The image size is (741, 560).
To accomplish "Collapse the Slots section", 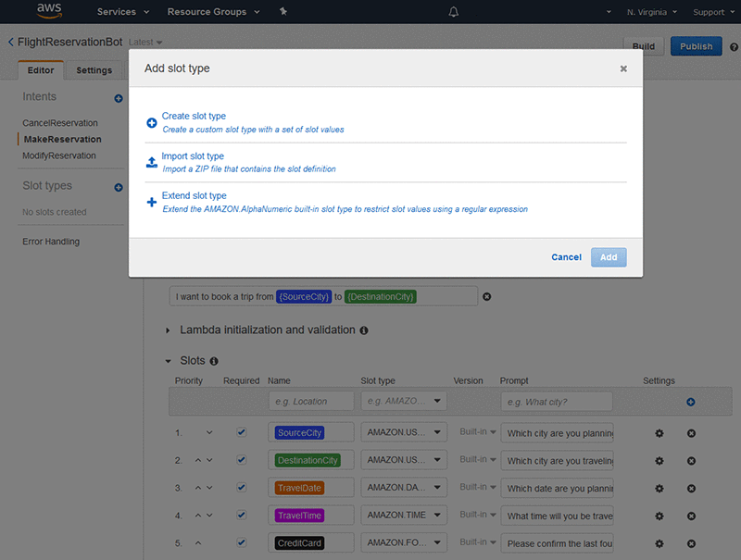I will [x=168, y=361].
